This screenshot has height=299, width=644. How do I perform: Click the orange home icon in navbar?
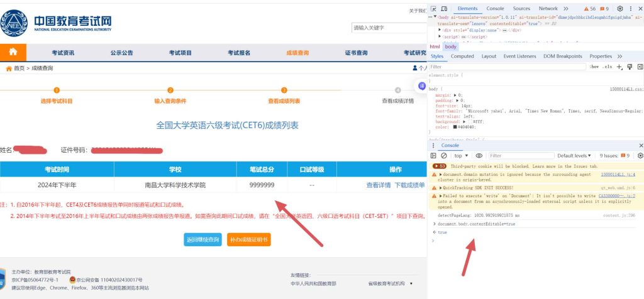click(13, 52)
